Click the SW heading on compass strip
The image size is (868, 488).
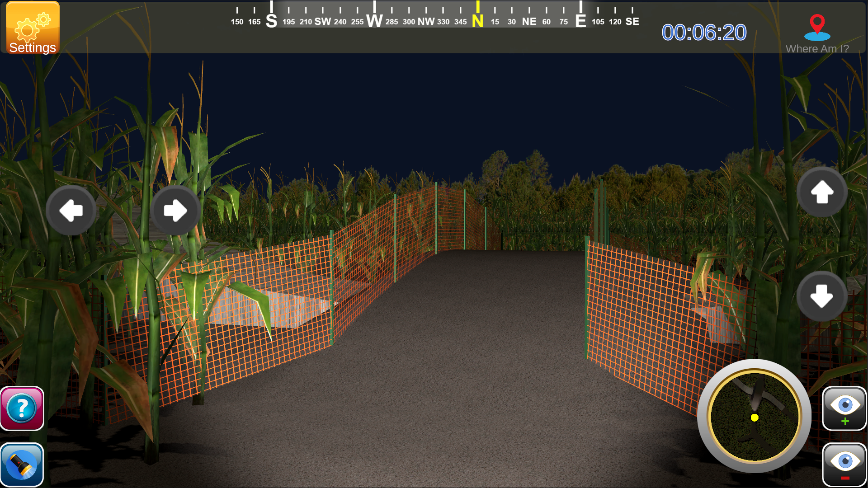[x=323, y=21]
